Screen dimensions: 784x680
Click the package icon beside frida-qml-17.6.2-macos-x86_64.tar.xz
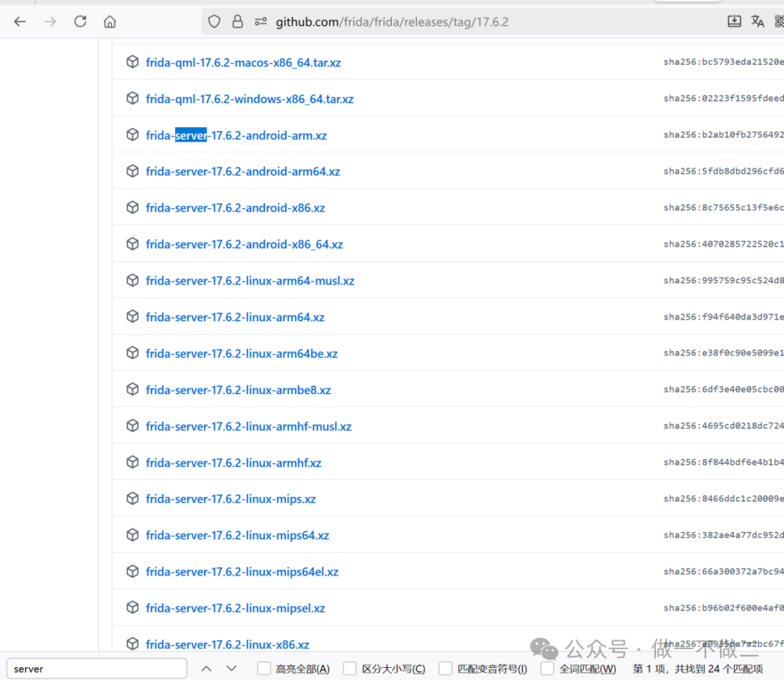pyautogui.click(x=132, y=62)
